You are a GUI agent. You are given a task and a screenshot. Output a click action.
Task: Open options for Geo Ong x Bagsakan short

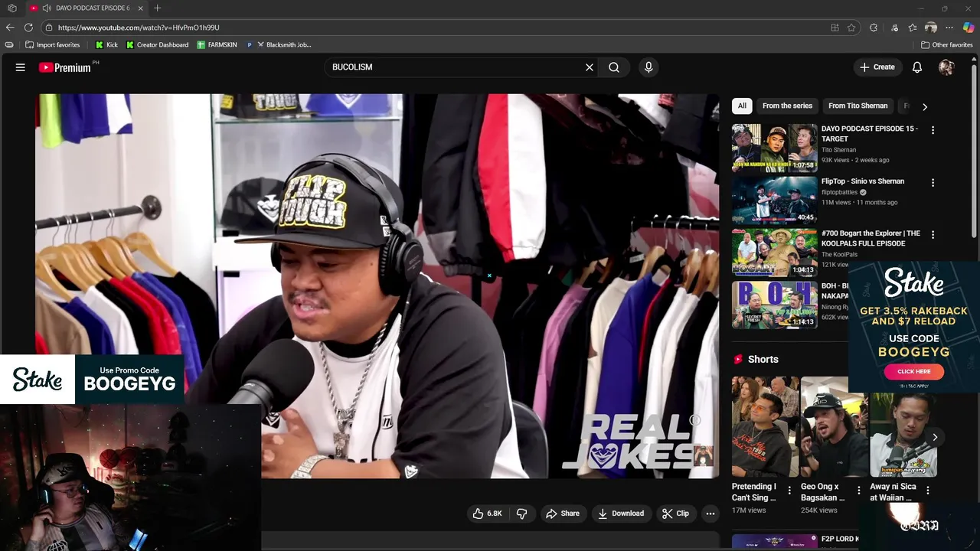[858, 491]
